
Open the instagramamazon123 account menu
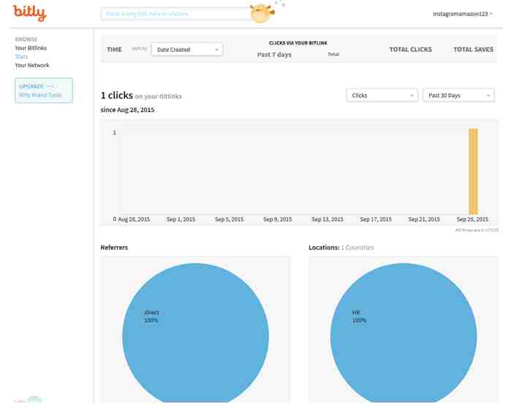click(x=462, y=14)
